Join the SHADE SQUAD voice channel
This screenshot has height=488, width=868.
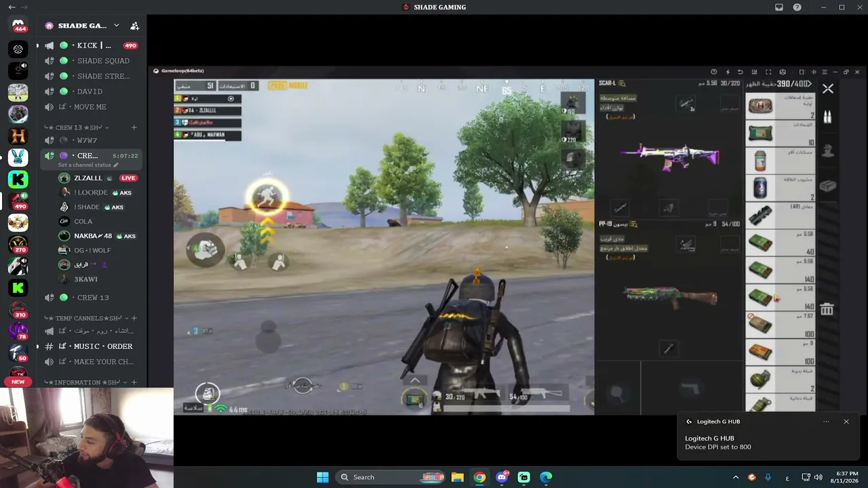pyautogui.click(x=92, y=61)
